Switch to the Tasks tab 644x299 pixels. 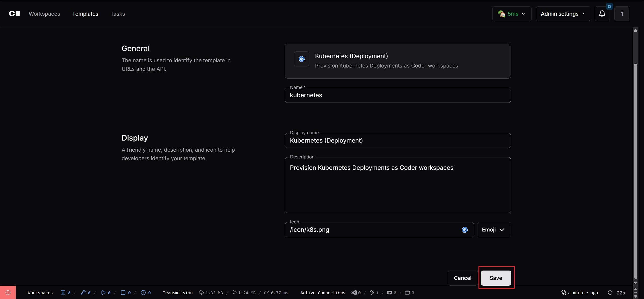click(x=117, y=14)
